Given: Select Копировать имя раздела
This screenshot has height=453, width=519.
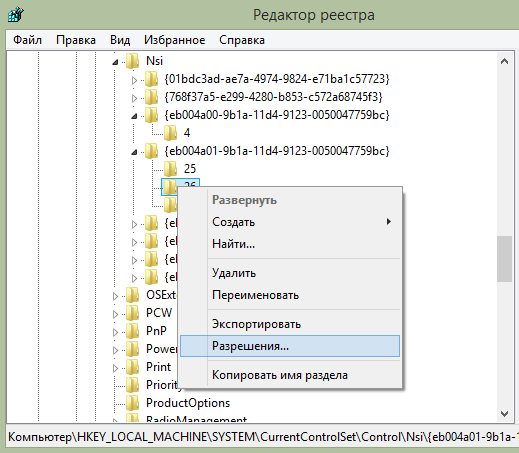Looking at the screenshot, I should point(290,375).
